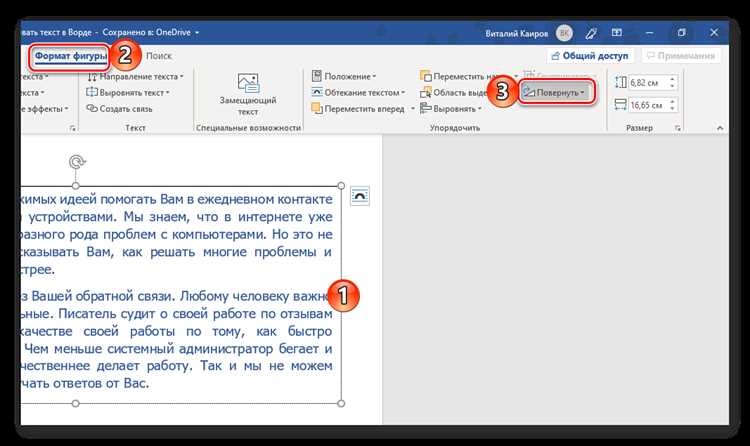Viewport: 750px width, 446px height.
Task: Open the Выровнять objects dropdown in Упорядочить
Action: [451, 109]
